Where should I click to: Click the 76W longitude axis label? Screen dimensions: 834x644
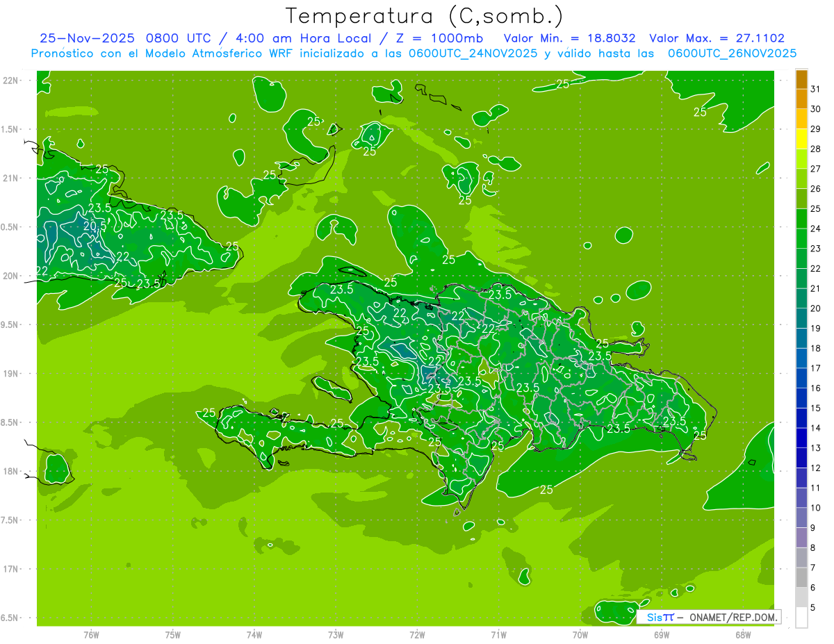[x=91, y=635]
